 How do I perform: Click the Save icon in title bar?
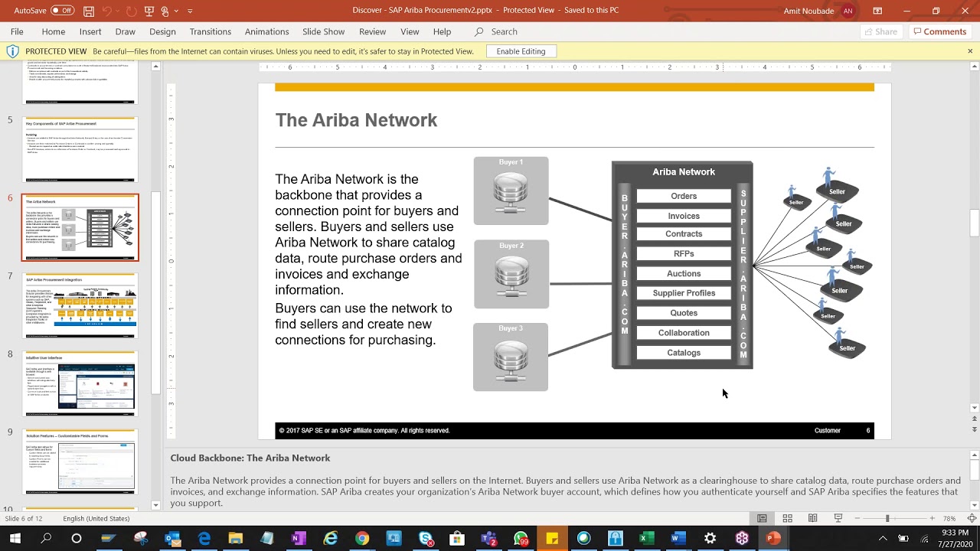tap(89, 11)
